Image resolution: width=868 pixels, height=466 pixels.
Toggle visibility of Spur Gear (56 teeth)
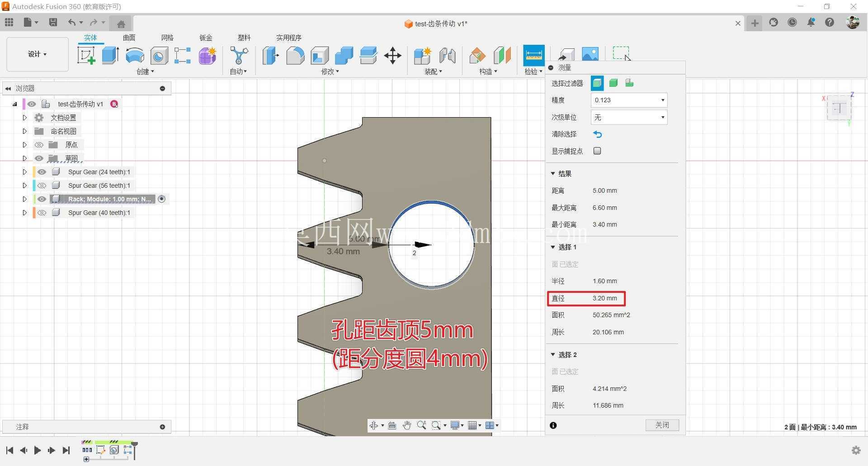42,185
